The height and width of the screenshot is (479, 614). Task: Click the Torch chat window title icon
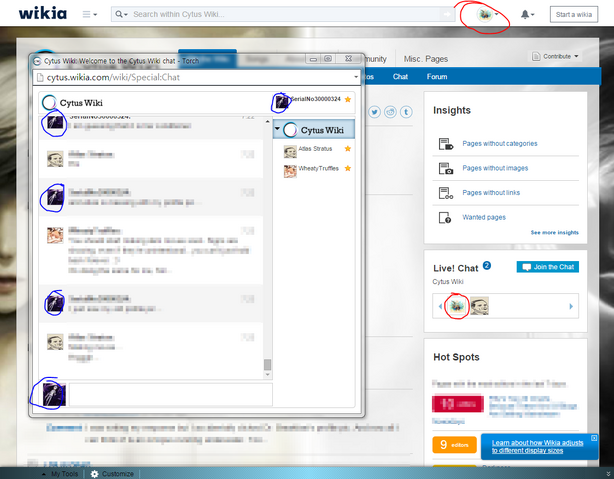37,61
